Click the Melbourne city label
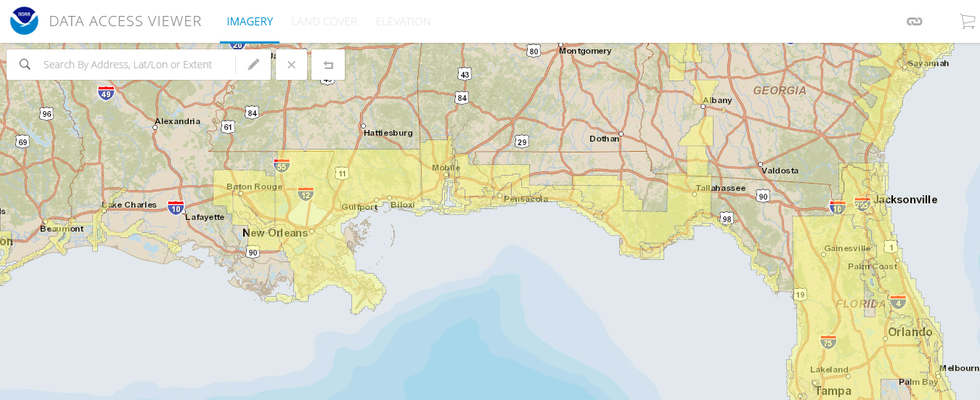980x400 pixels. pos(959,368)
